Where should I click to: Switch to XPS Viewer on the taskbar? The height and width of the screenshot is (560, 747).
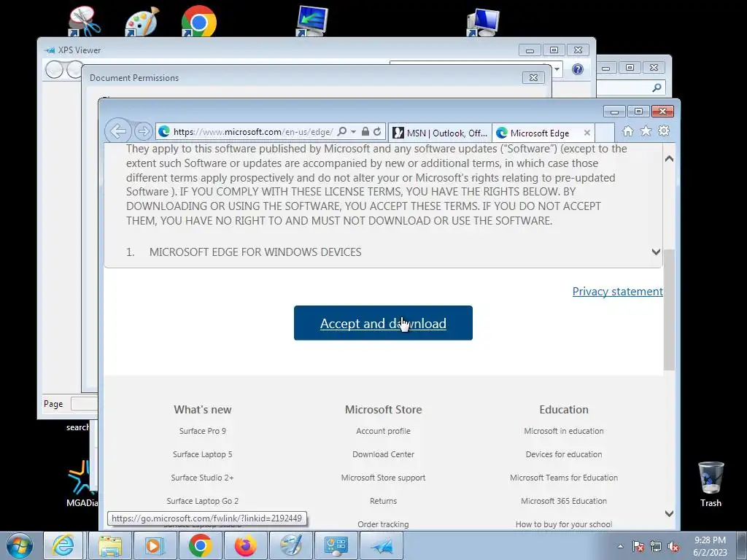(x=381, y=545)
